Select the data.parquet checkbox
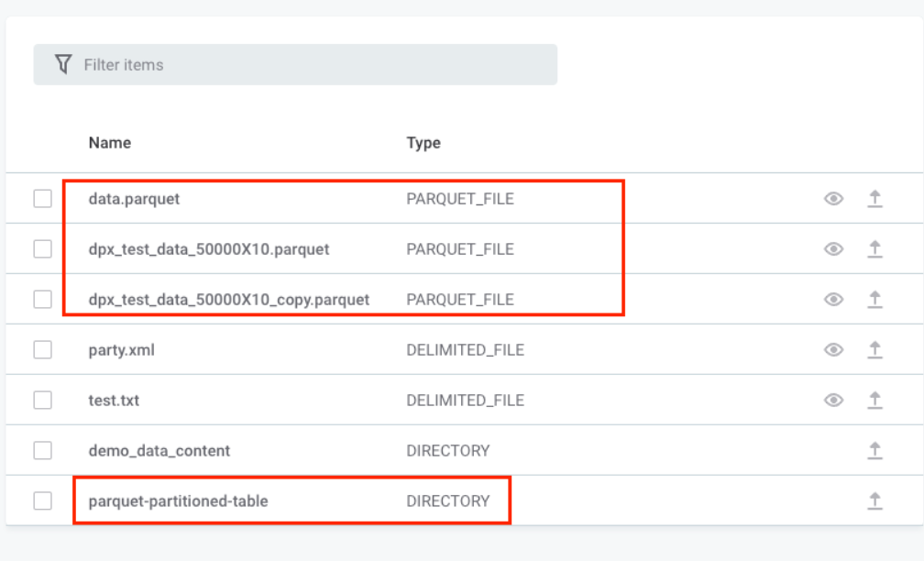Viewport: 924px width, 561px height. 43,198
